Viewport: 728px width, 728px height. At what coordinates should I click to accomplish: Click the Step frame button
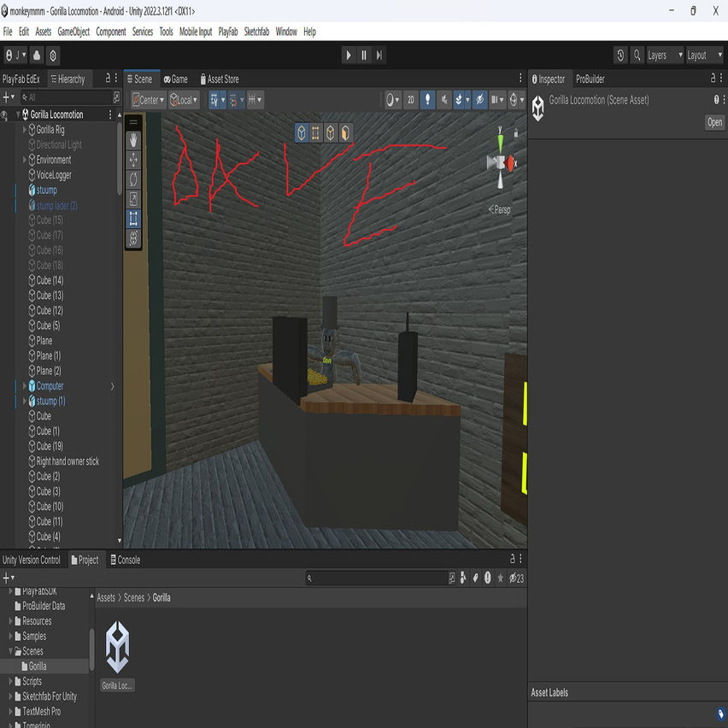379,56
